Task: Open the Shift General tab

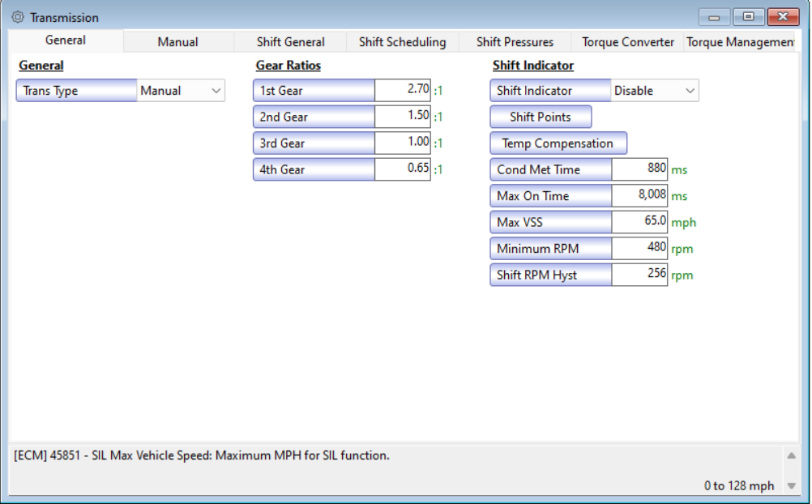Action: click(x=290, y=42)
